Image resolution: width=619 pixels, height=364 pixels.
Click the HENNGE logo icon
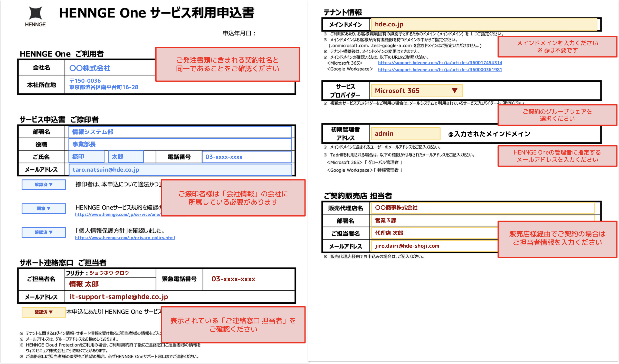pos(35,13)
